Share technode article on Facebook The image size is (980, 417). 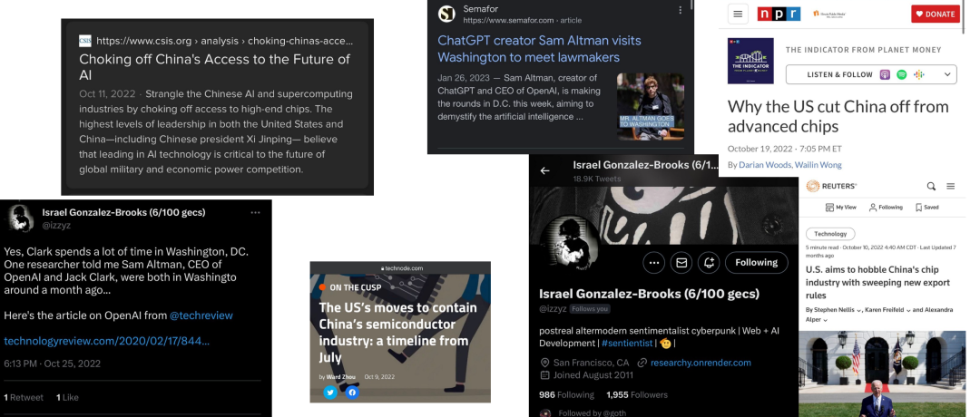(352, 392)
